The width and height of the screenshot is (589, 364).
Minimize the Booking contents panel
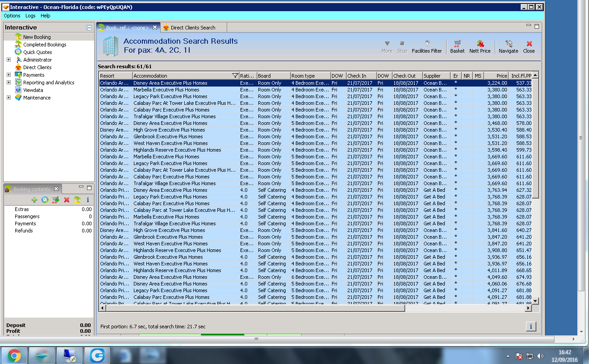coord(81,187)
